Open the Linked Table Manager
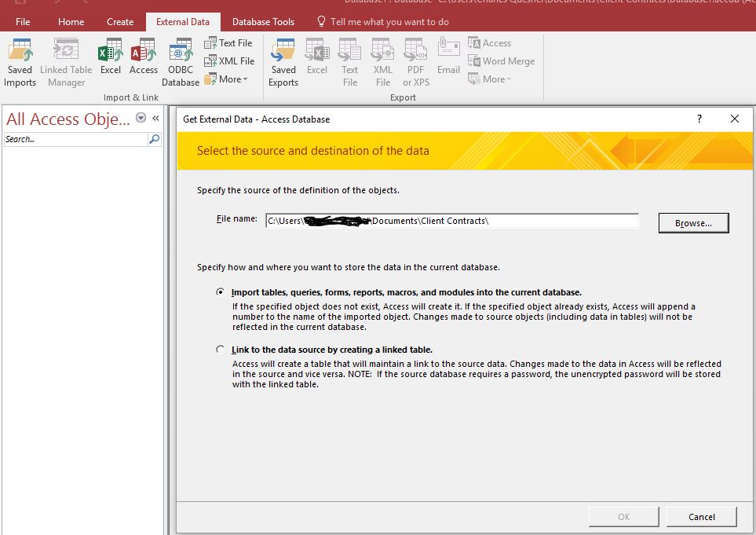Screen dimensions: 756x535 click(x=66, y=63)
